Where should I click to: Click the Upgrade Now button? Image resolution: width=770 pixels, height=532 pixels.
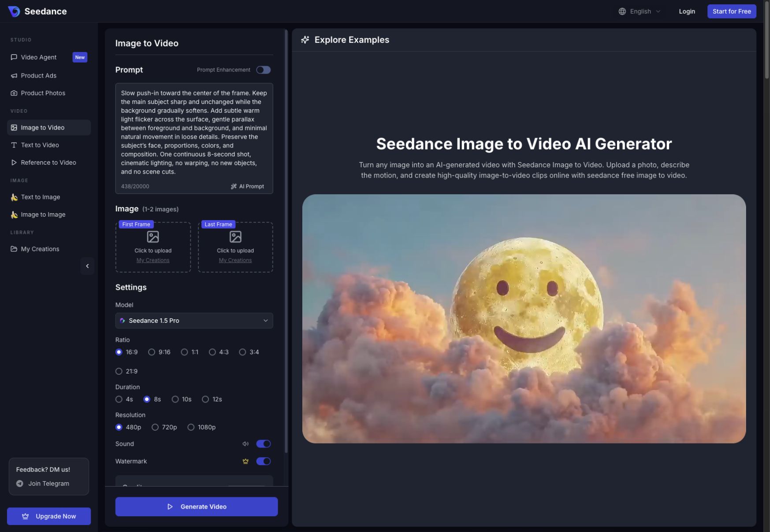(x=49, y=516)
